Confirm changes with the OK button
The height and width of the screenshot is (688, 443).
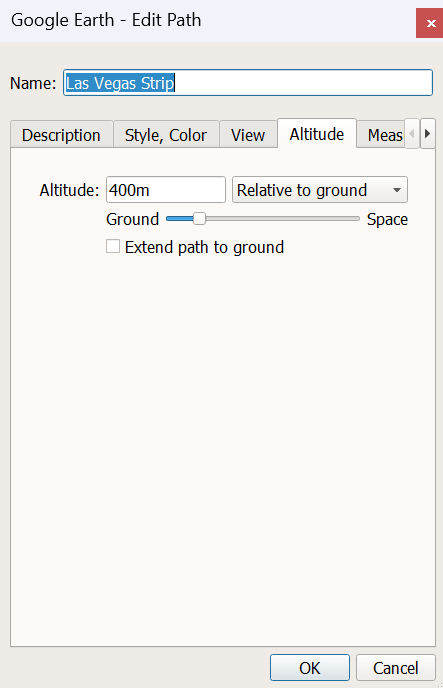point(310,668)
